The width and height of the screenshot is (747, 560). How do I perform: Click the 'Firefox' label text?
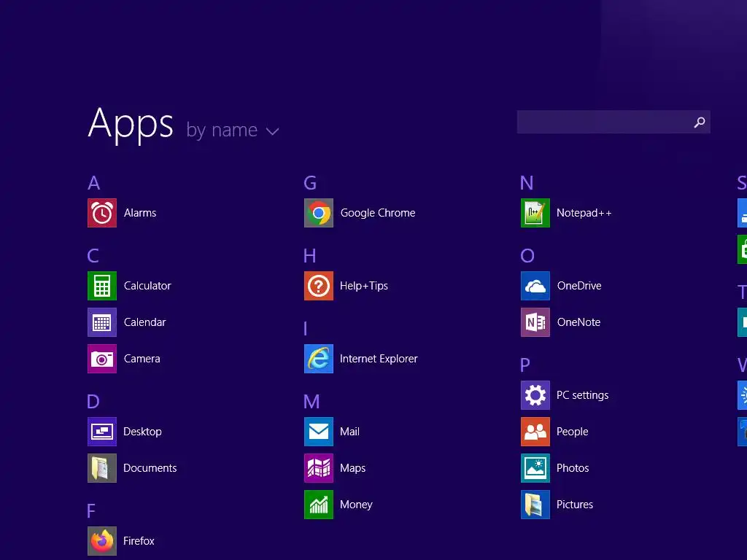coord(139,541)
